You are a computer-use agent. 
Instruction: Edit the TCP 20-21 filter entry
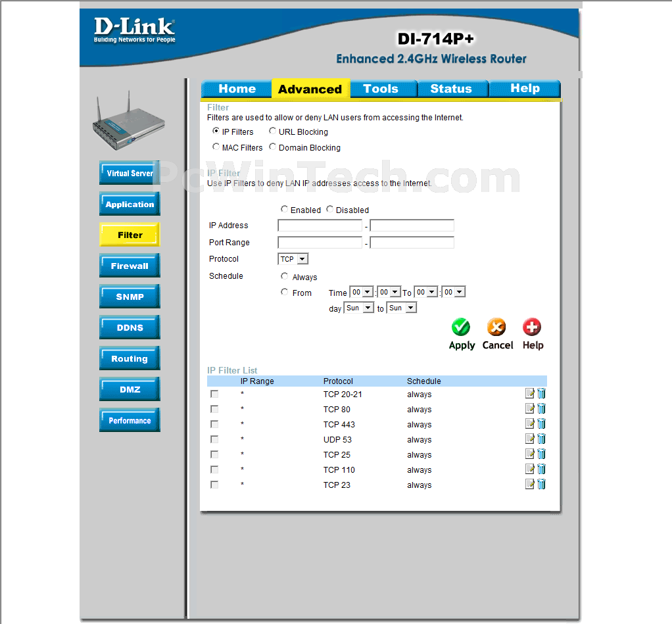pos(530,393)
